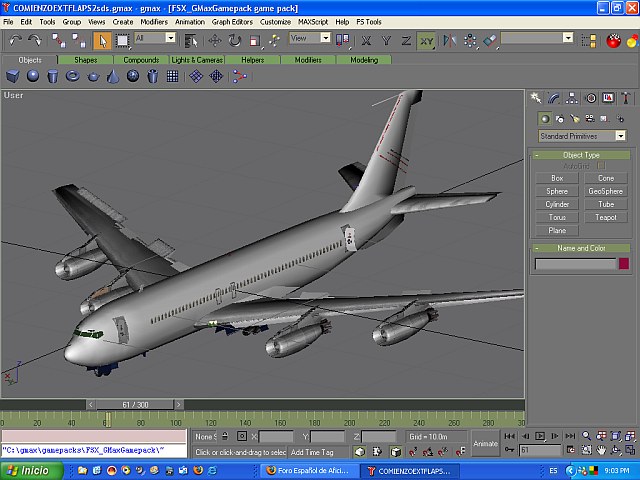Click the GeoSphere primitive button

coord(606,191)
